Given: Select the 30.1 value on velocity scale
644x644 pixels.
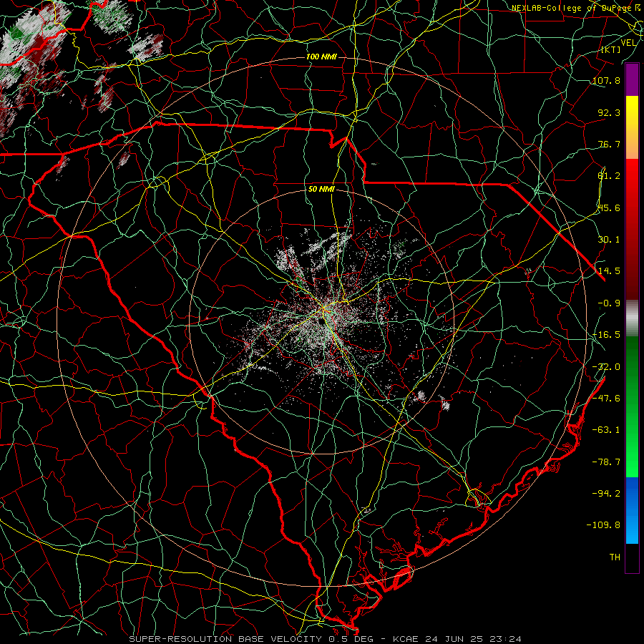Looking at the screenshot, I should [609, 240].
